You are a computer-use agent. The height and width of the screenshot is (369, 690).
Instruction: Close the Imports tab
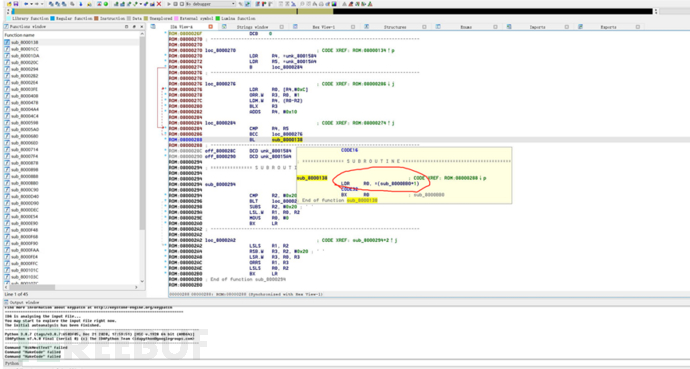pos(566,27)
